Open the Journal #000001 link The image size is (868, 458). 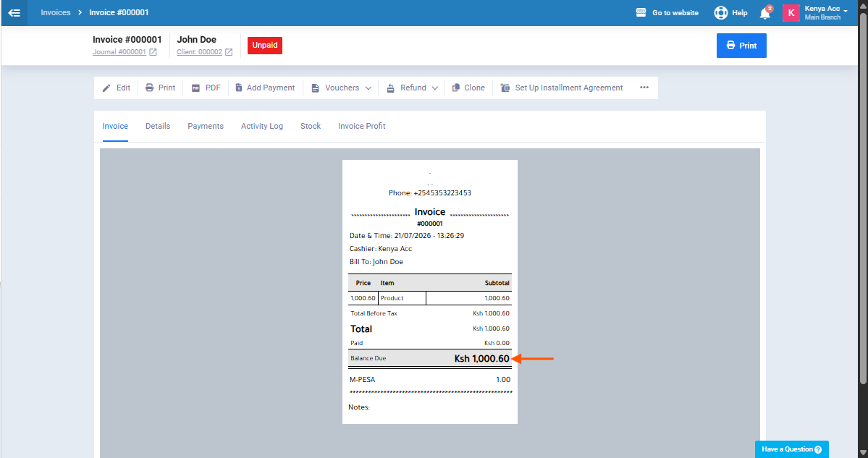pyautogui.click(x=119, y=52)
